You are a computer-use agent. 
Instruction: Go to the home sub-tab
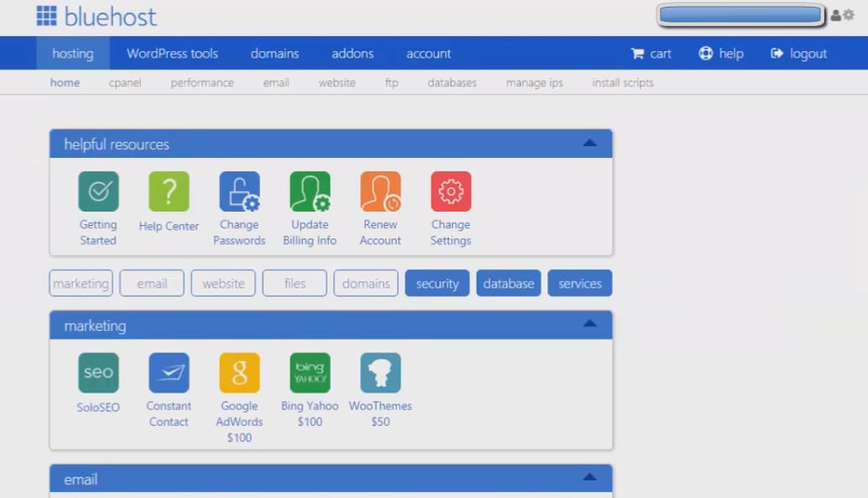[65, 82]
